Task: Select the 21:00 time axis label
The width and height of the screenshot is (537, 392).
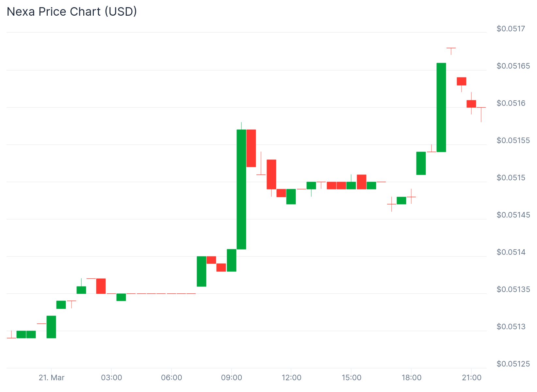Action: tap(472, 378)
